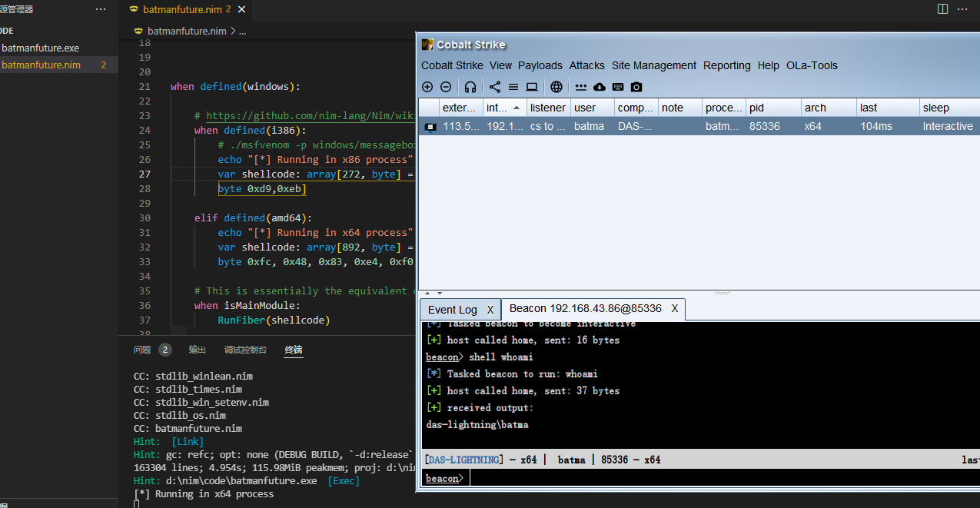Collapse the top pane with the up arrow
980x508 pixels.
click(x=428, y=293)
